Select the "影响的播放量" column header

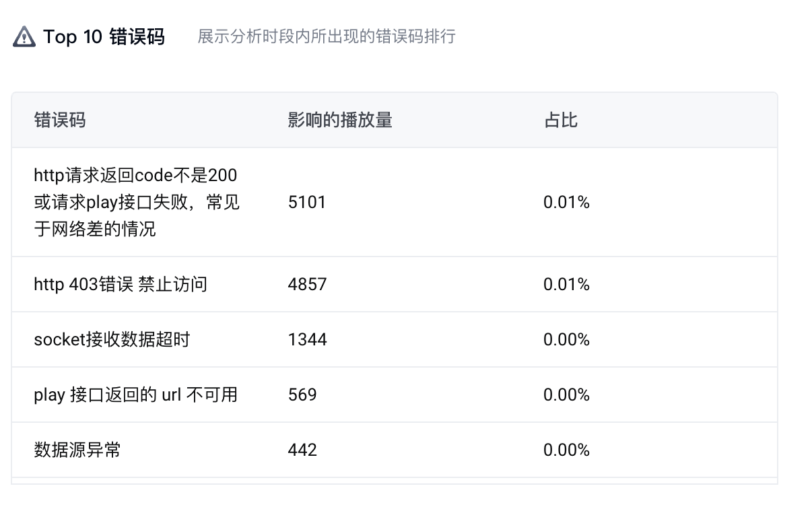pos(340,121)
